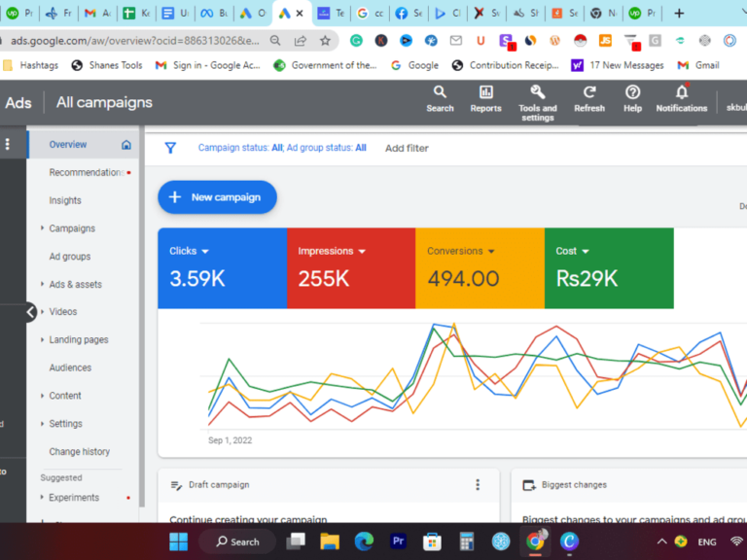Click the red Impressions scorecard tile

tap(351, 268)
